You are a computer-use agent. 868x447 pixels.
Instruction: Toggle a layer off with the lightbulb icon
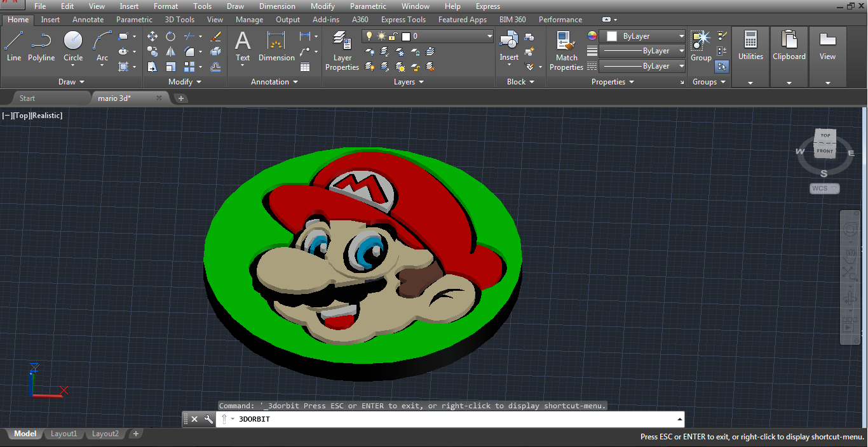tap(369, 37)
